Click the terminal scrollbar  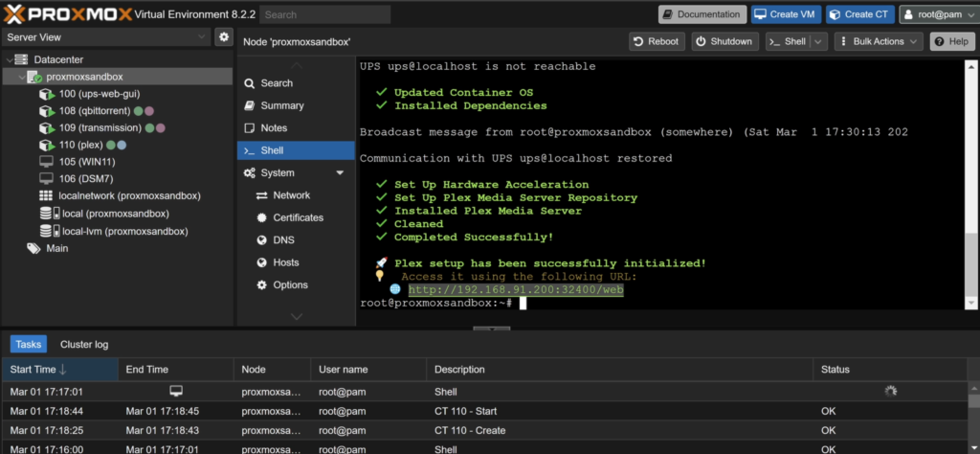pos(971,184)
